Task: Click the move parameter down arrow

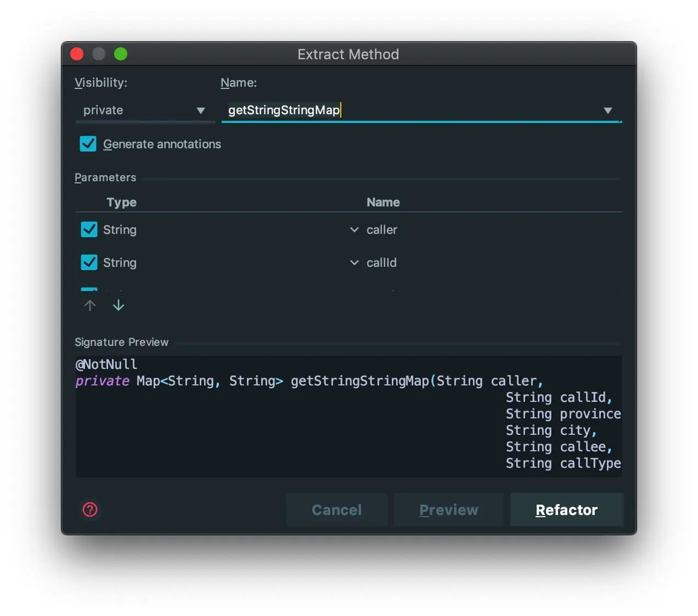Action: (x=119, y=305)
